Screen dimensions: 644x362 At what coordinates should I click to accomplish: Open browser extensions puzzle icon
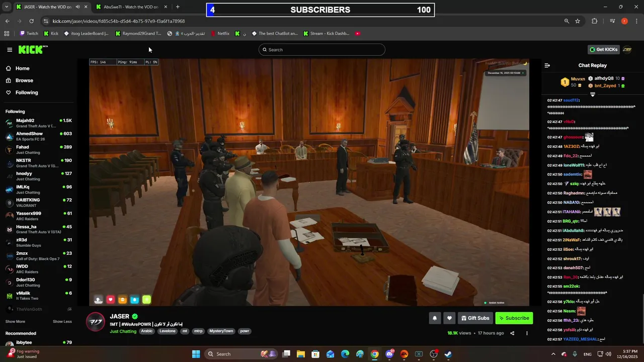point(595,21)
